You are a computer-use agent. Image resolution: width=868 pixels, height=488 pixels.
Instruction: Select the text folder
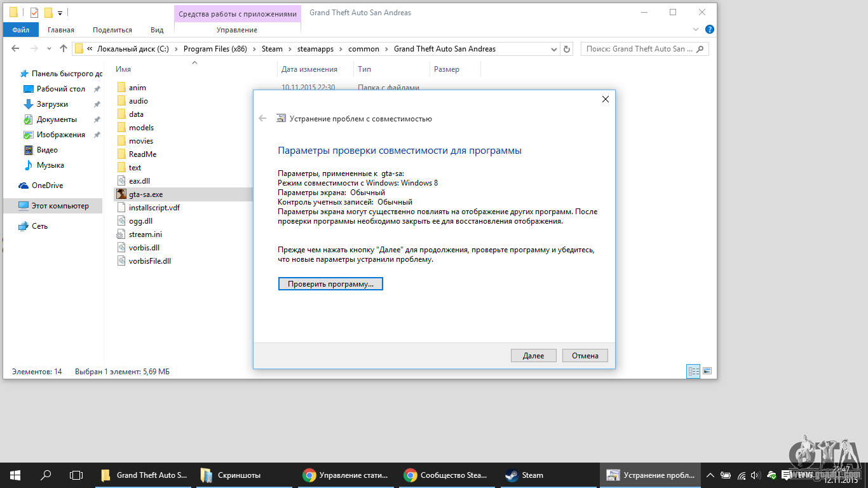coord(135,168)
